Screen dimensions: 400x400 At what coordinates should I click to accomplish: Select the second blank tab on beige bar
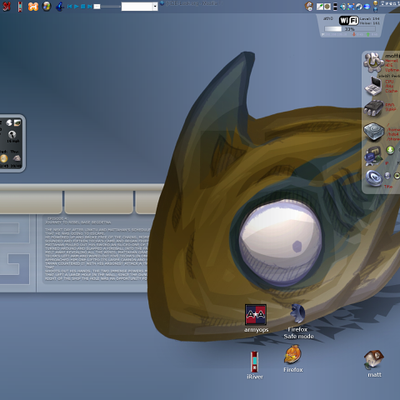99,202
